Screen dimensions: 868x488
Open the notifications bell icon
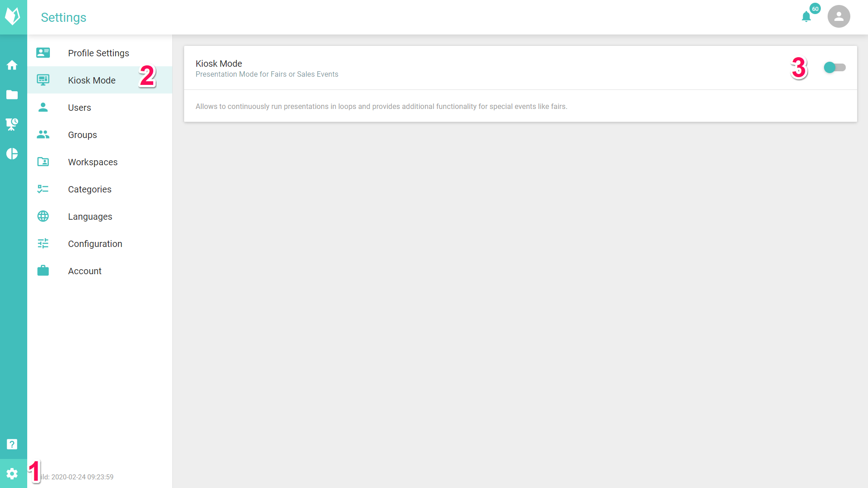[806, 17]
